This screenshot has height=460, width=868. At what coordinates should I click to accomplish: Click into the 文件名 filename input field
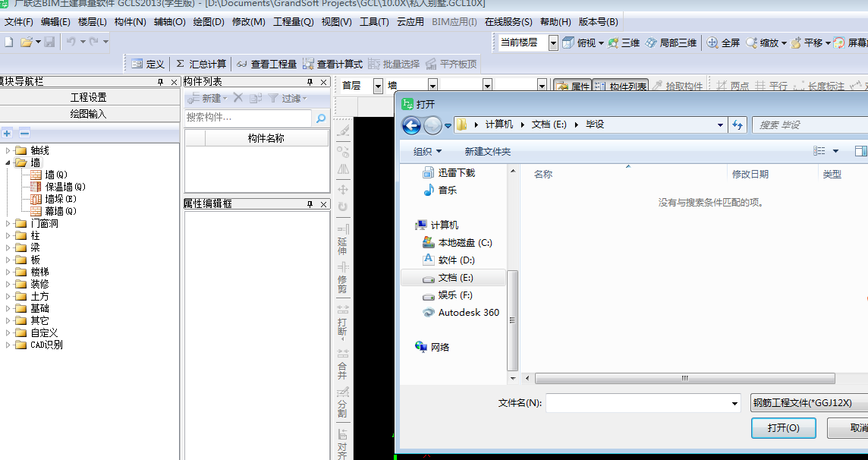tap(637, 403)
